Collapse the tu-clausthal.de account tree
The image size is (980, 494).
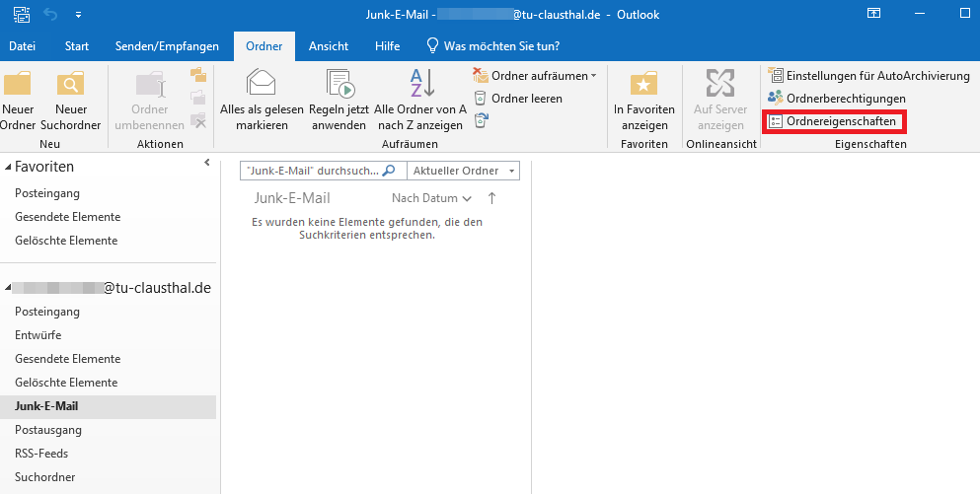(8, 288)
